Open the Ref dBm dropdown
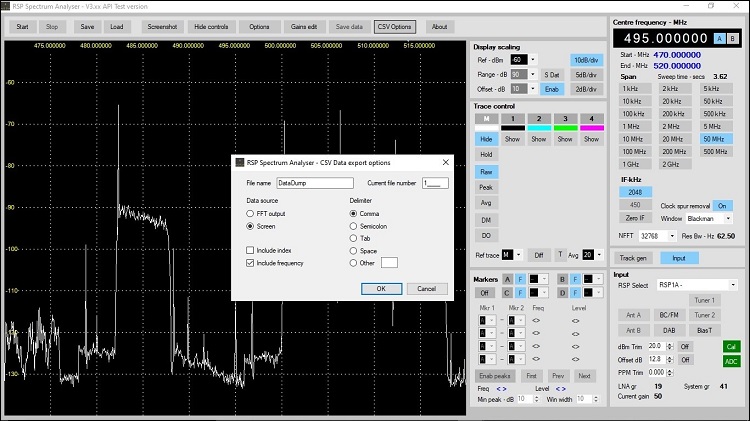The height and width of the screenshot is (421, 750). click(x=533, y=60)
